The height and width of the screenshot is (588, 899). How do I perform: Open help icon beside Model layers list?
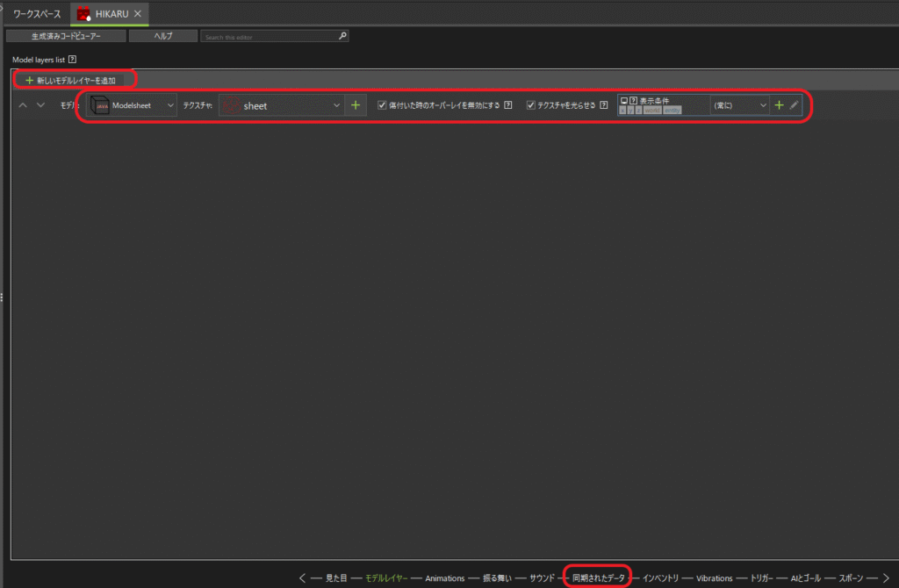[72, 60]
